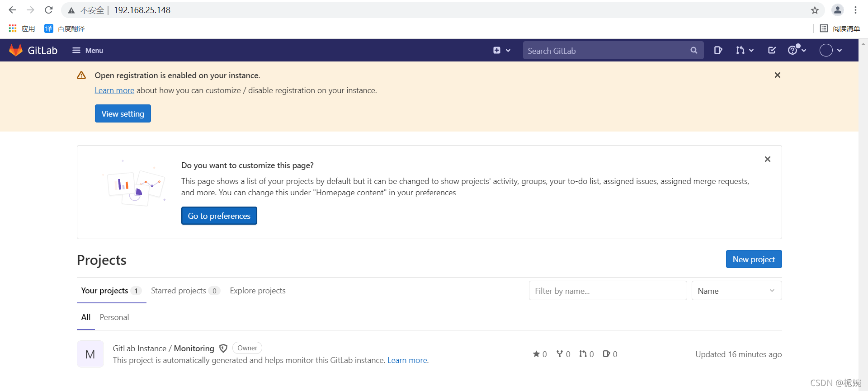Click the browser back arrow
This screenshot has width=868, height=391.
point(12,10)
